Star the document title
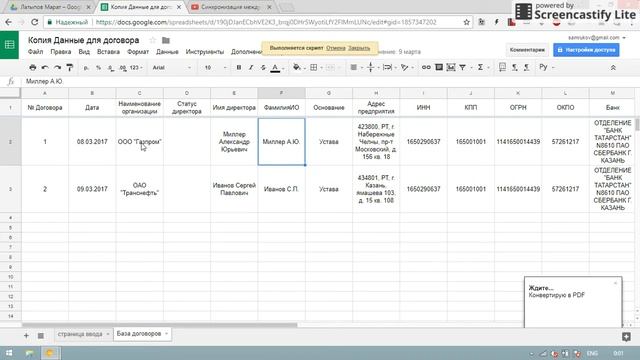 (153, 40)
